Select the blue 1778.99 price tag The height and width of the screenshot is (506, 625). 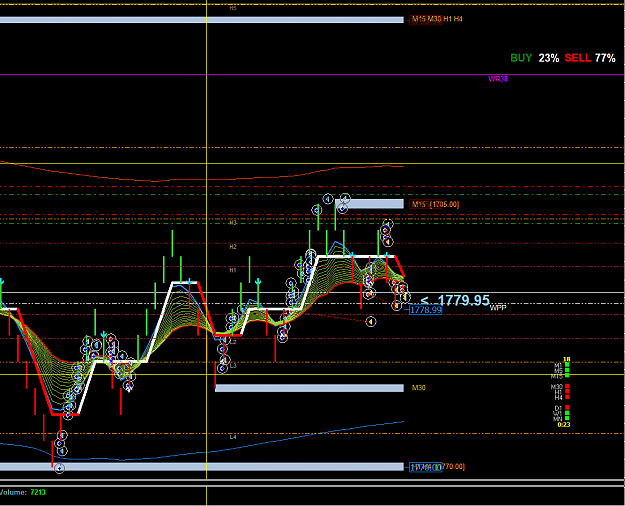pos(426,310)
